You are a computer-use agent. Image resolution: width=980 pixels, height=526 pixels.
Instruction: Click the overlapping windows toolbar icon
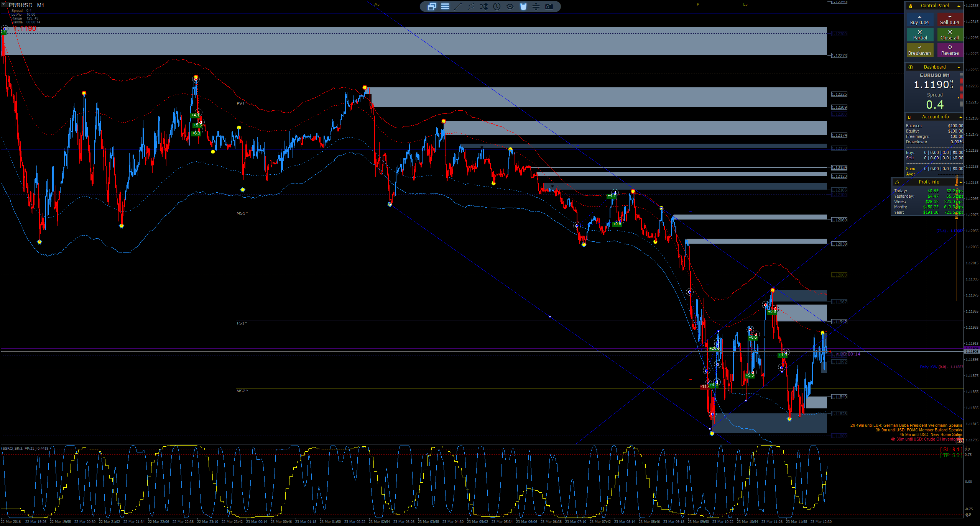[x=432, y=6]
